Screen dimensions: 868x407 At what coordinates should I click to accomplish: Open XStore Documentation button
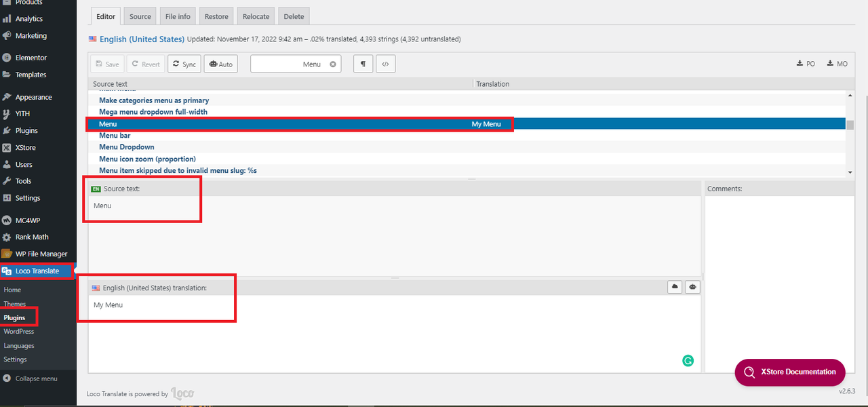click(x=790, y=372)
